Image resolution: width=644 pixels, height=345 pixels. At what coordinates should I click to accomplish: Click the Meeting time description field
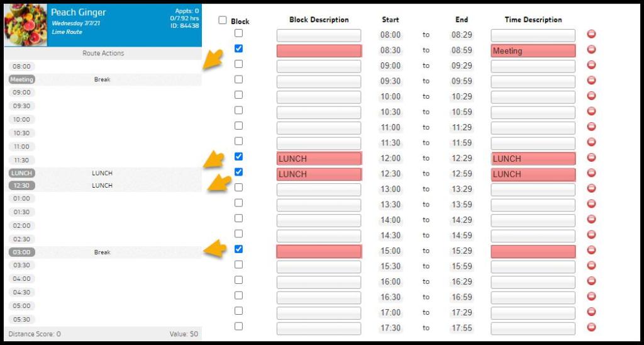(x=533, y=51)
